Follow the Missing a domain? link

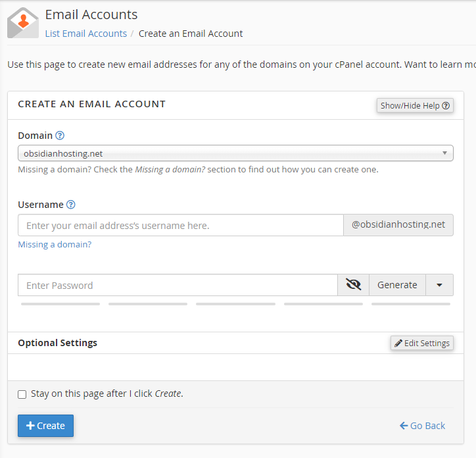pos(55,244)
